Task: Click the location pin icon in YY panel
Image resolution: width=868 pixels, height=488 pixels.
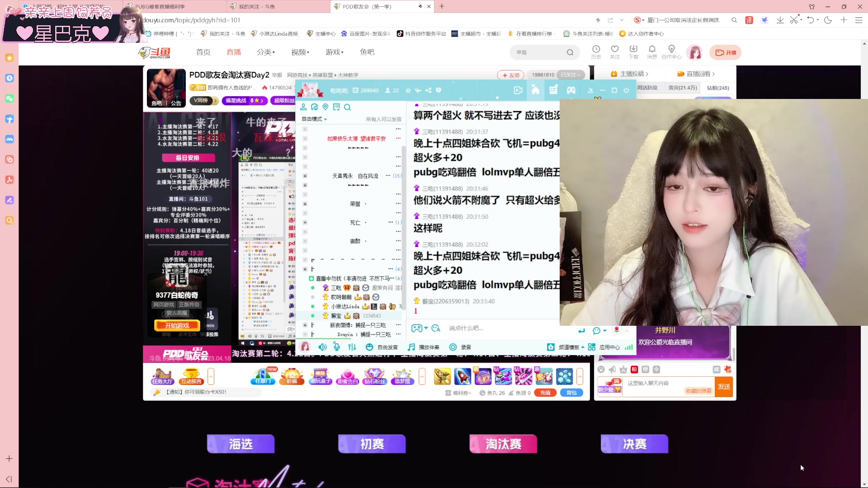Action: 325,107
